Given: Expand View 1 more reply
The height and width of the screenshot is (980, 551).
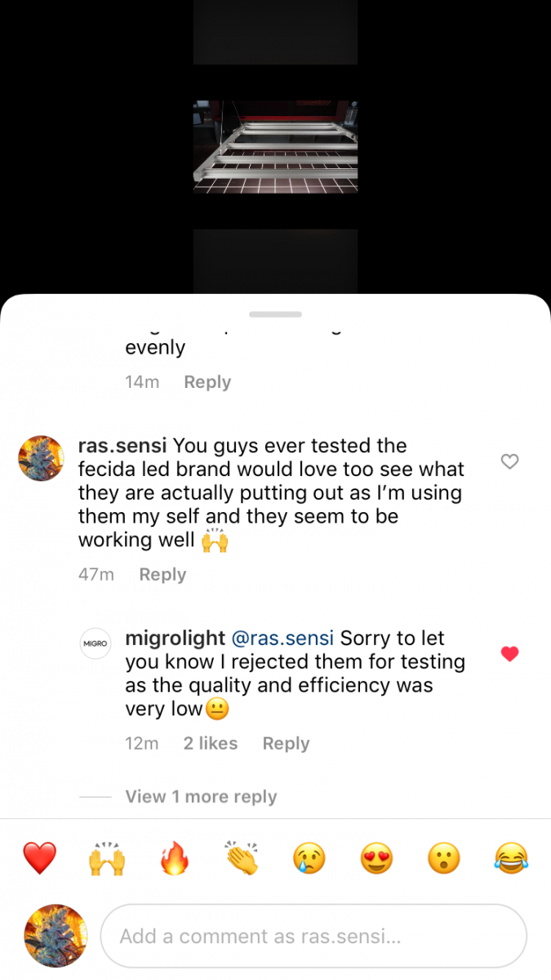Looking at the screenshot, I should tap(201, 796).
